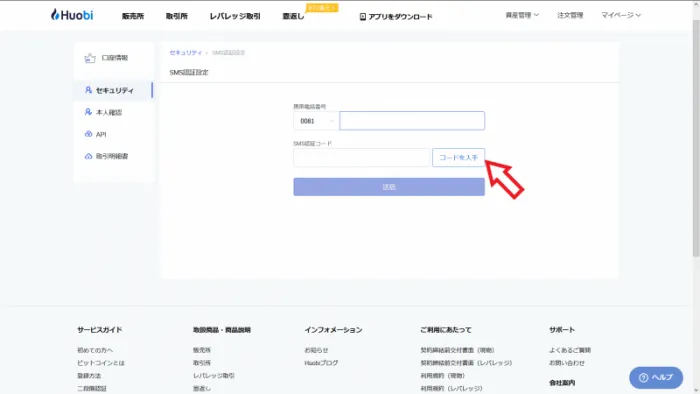The width and height of the screenshot is (700, 394).
Task: Open the ヘルプ help button
Action: pyautogui.click(x=656, y=377)
